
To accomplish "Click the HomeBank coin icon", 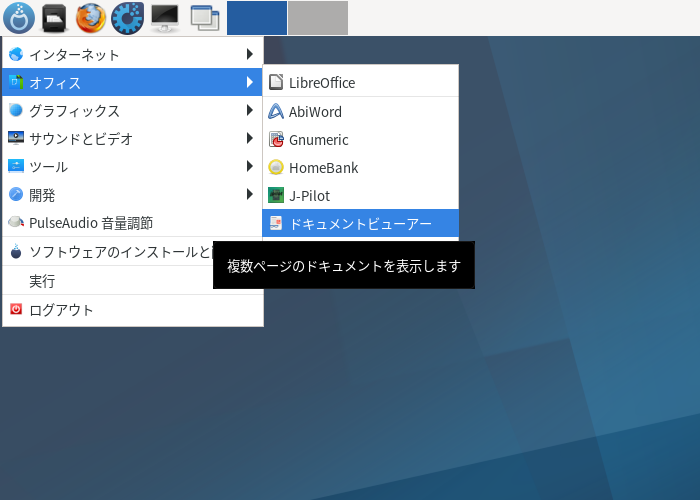I will coord(276,167).
